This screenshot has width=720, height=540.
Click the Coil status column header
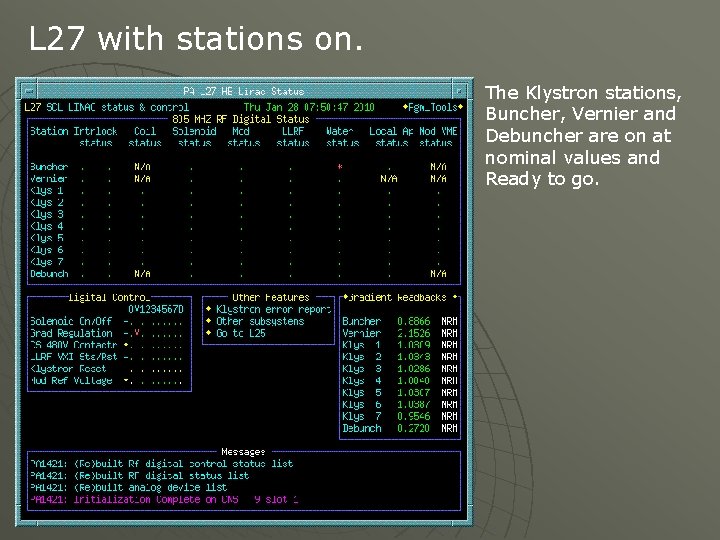click(145, 137)
